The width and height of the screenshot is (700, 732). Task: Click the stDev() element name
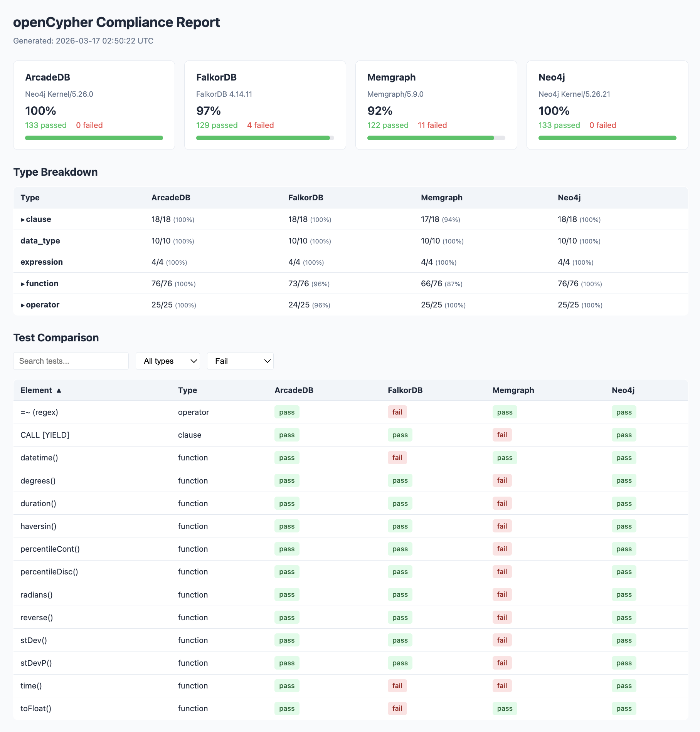click(34, 640)
